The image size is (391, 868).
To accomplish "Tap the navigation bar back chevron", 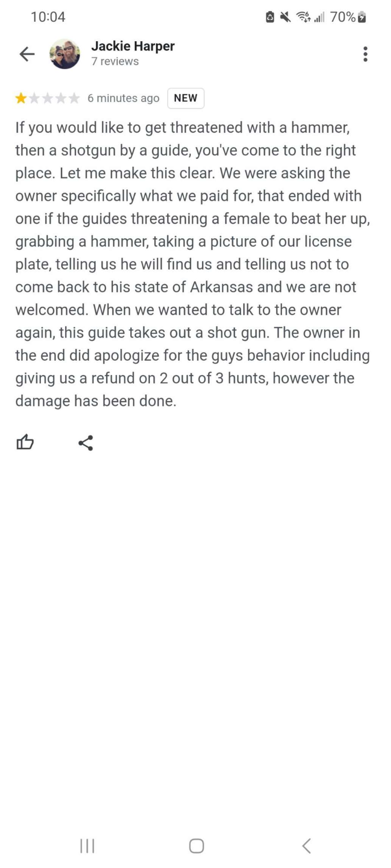I will pyautogui.click(x=307, y=846).
